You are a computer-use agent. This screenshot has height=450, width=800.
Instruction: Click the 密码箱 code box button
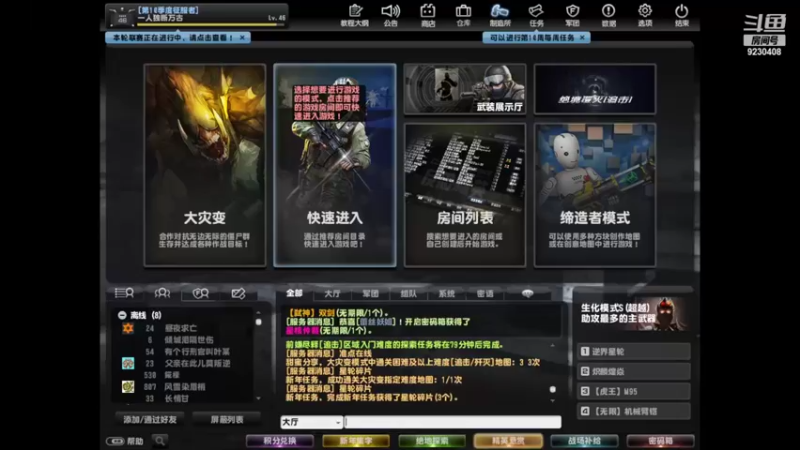click(x=661, y=441)
